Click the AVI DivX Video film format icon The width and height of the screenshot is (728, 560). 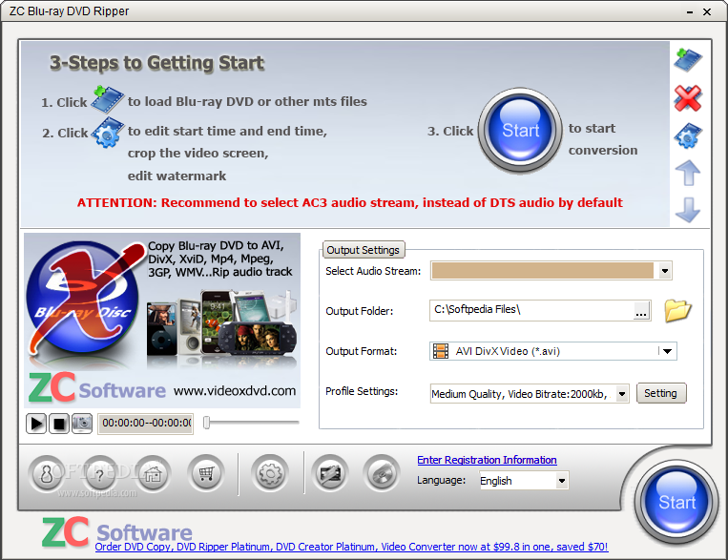coord(440,351)
